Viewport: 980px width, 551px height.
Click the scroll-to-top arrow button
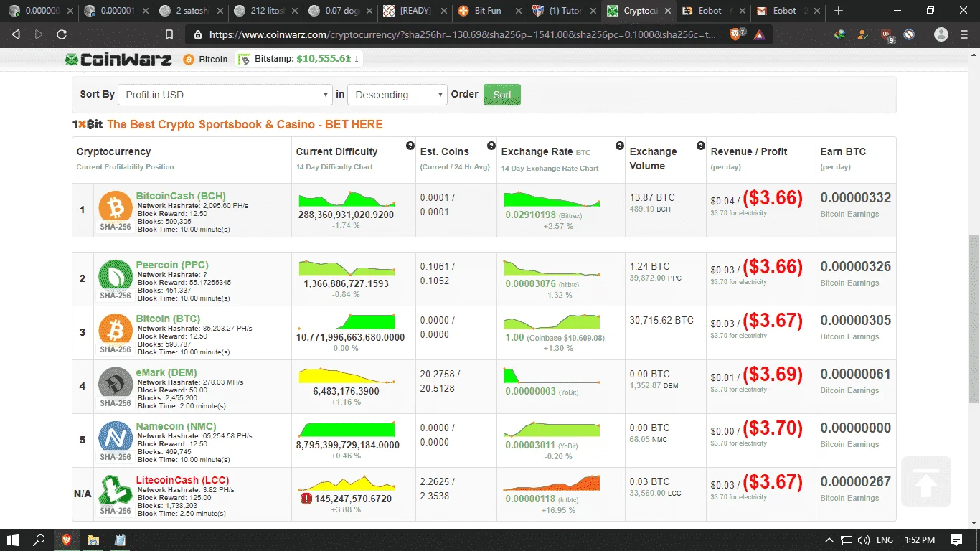pos(926,481)
